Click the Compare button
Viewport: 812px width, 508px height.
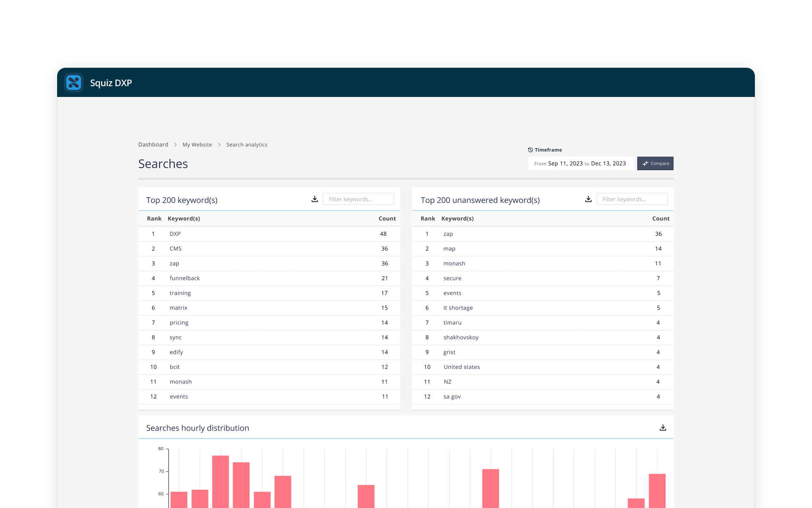[x=655, y=163]
